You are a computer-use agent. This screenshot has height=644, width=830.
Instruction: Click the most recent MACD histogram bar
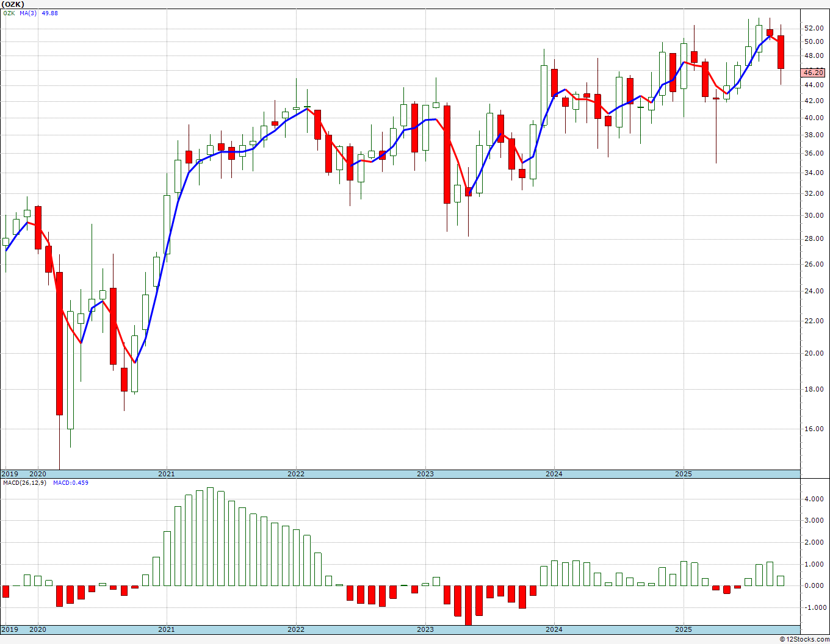coord(781,581)
